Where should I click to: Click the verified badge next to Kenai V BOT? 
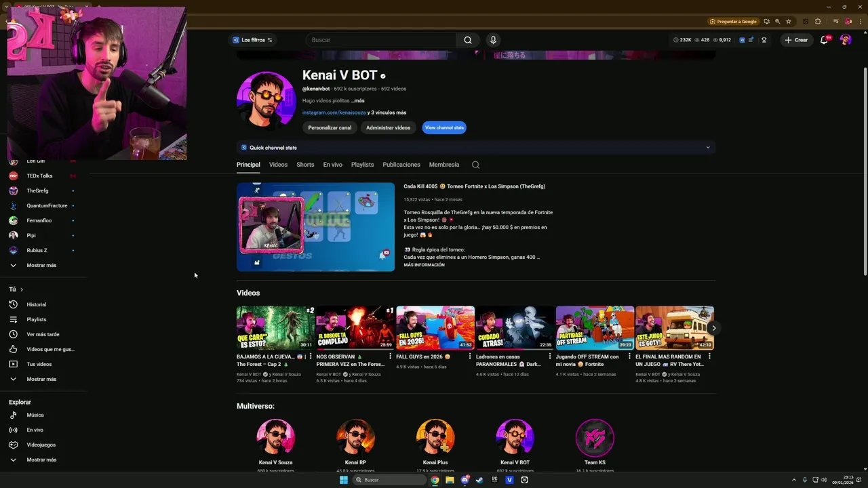click(383, 76)
